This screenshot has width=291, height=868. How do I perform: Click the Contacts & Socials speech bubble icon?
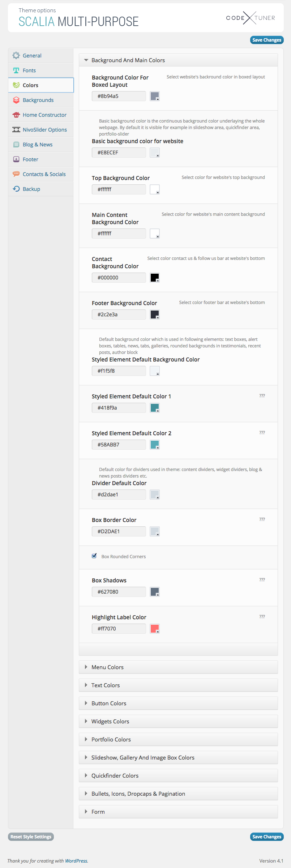point(16,174)
